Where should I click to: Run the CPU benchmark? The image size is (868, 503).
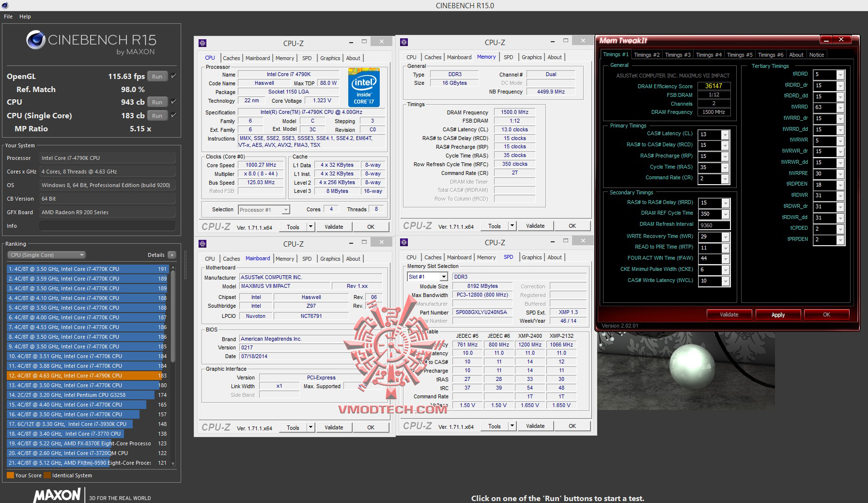pyautogui.click(x=157, y=102)
